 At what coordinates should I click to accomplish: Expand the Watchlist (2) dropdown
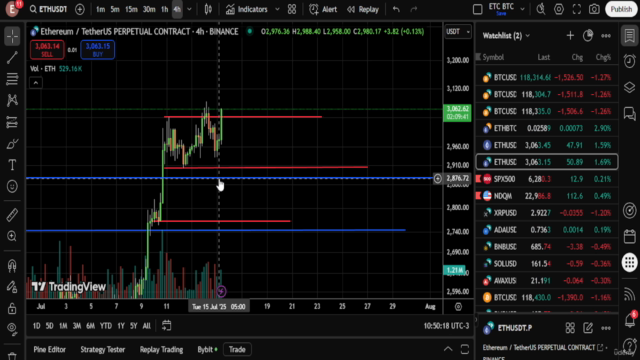(506, 36)
